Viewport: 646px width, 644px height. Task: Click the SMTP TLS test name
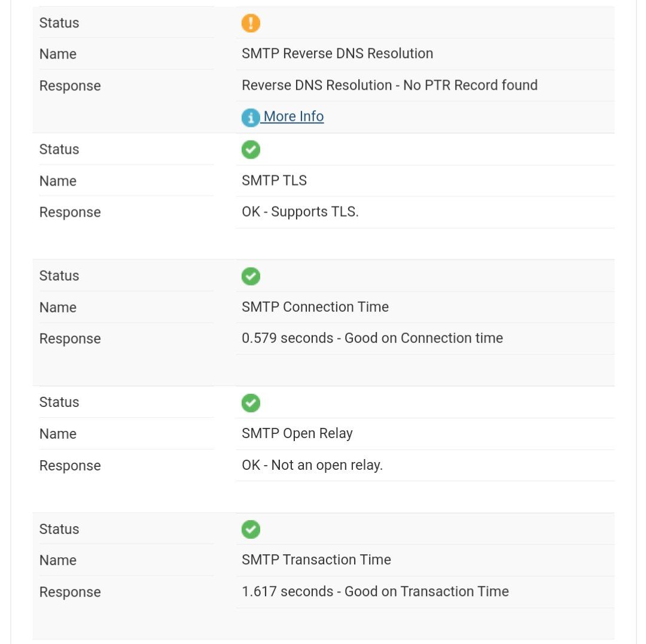tap(274, 181)
